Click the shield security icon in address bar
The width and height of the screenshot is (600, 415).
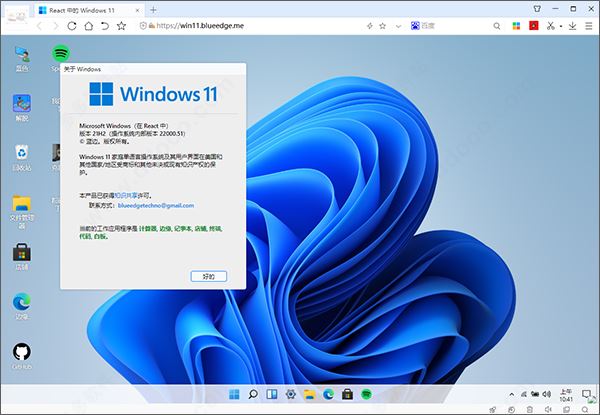point(143,26)
